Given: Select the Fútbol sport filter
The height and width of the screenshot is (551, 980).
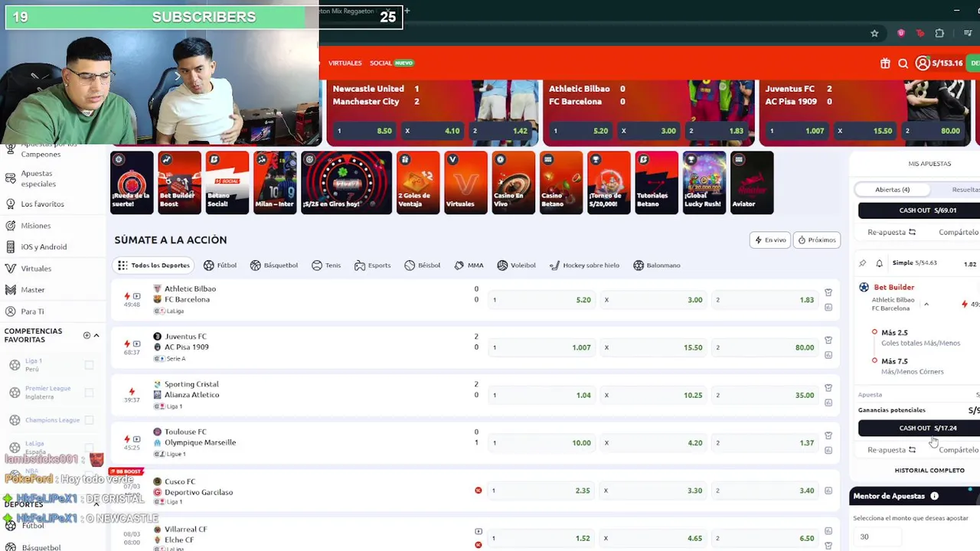Looking at the screenshot, I should click(x=220, y=266).
